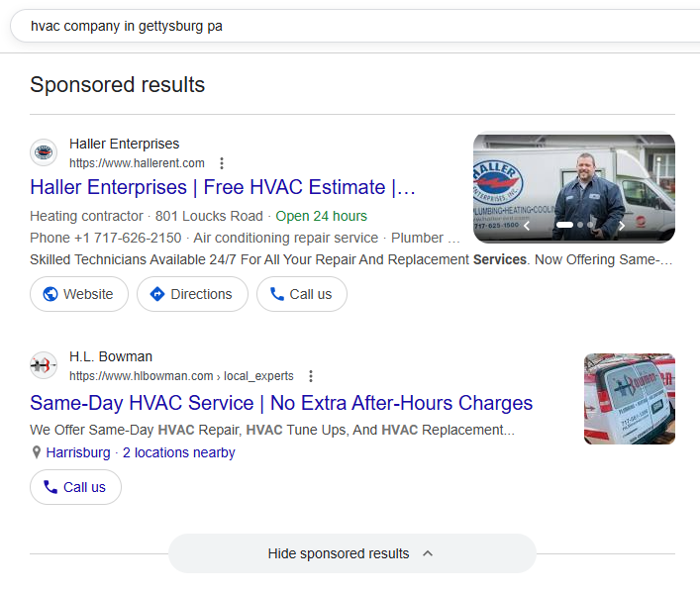Show the previous Haller carousel image
Screen dimensions: 700x592
[528, 226]
